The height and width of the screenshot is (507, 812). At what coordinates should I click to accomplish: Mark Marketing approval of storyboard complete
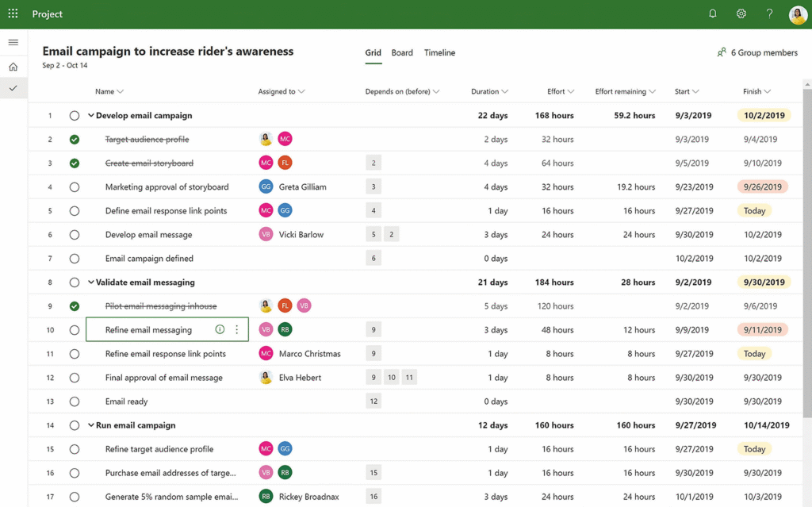(75, 187)
